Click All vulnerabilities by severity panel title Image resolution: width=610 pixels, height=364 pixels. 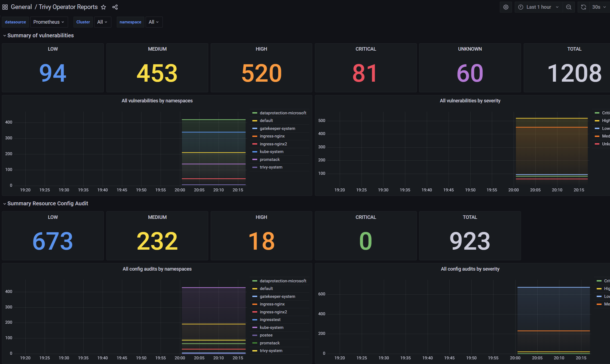click(x=470, y=101)
